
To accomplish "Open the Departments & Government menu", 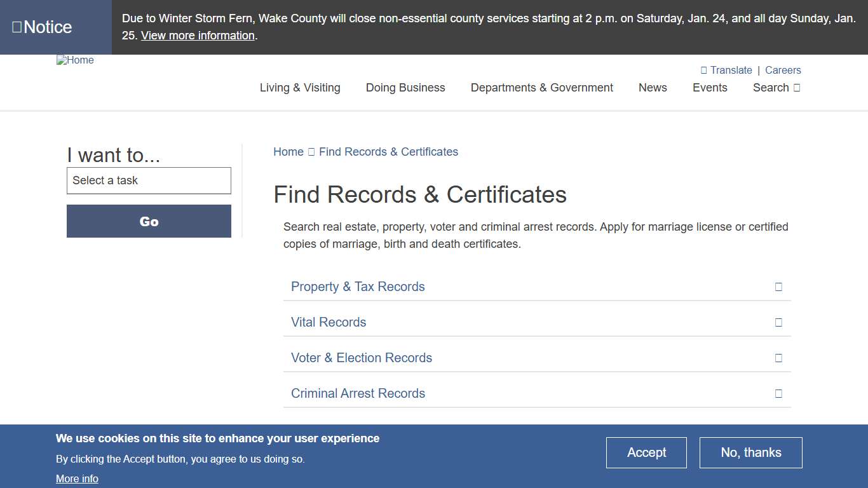I will tap(541, 88).
